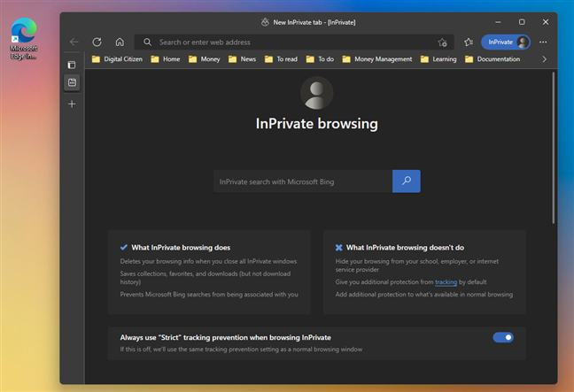Open the Favorites list icon
Screen dimensions: 574x392
click(469, 42)
